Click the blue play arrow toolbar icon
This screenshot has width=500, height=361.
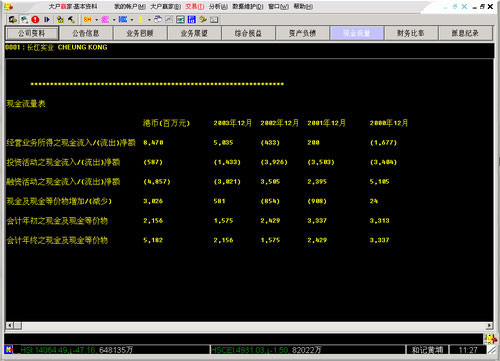47,20
